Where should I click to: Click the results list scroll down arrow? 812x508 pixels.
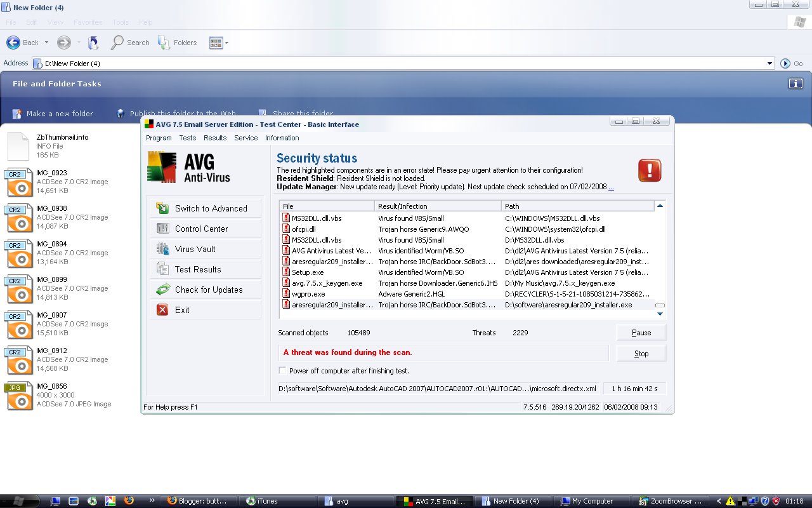tap(660, 314)
